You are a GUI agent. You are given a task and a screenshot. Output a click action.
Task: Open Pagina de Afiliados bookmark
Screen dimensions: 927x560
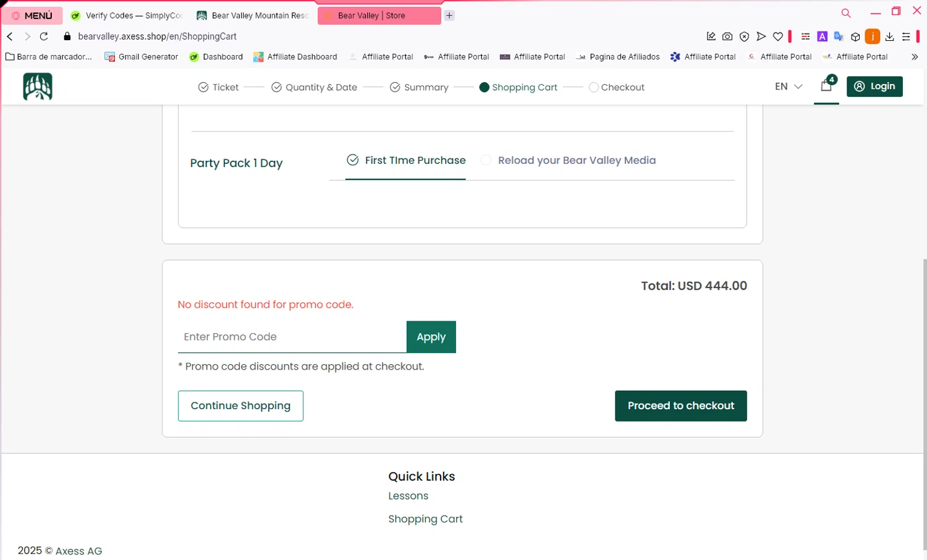tap(617, 57)
